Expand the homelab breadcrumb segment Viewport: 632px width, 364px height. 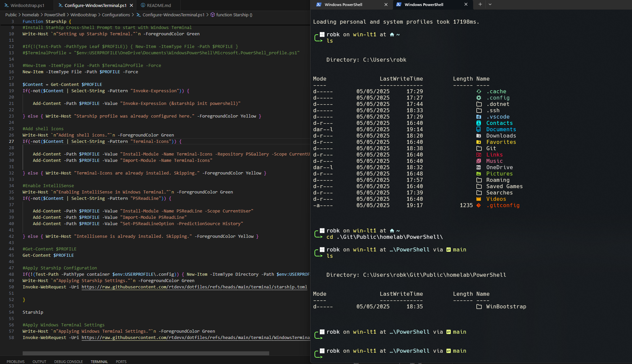click(30, 15)
